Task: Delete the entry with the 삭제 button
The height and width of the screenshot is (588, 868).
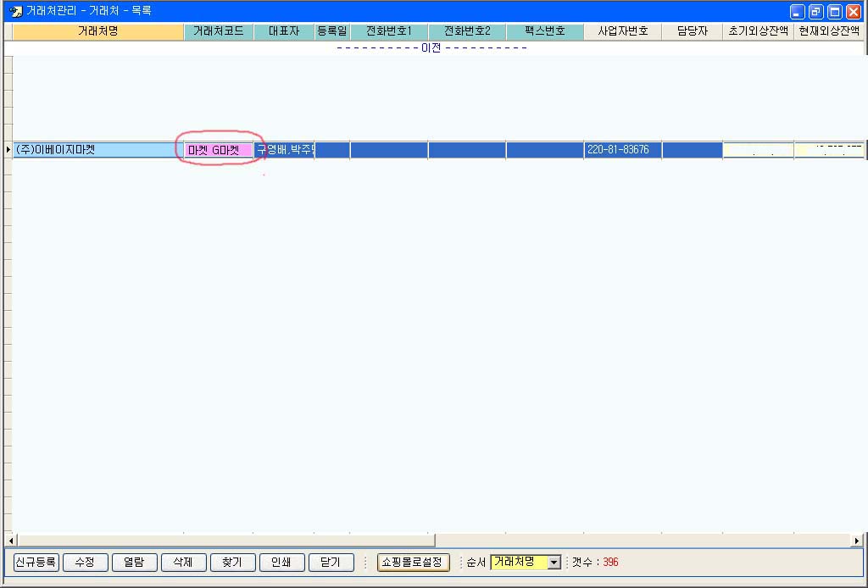Action: point(183,563)
